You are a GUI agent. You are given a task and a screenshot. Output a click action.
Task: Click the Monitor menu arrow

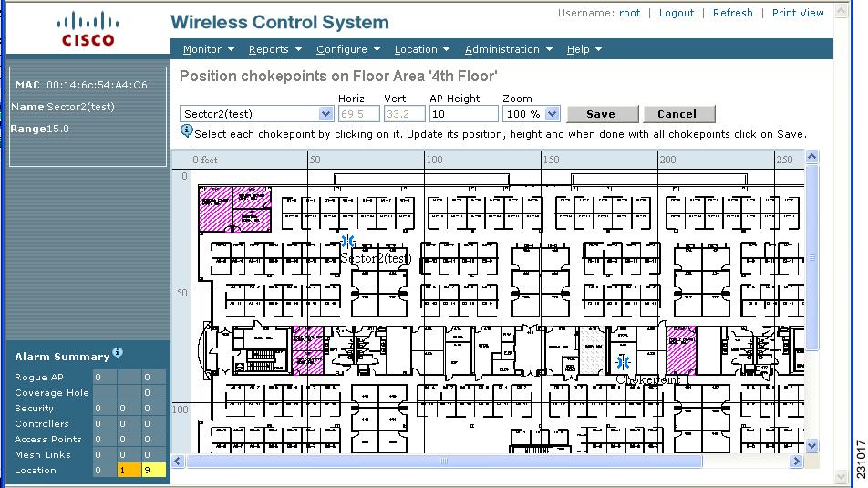click(231, 49)
